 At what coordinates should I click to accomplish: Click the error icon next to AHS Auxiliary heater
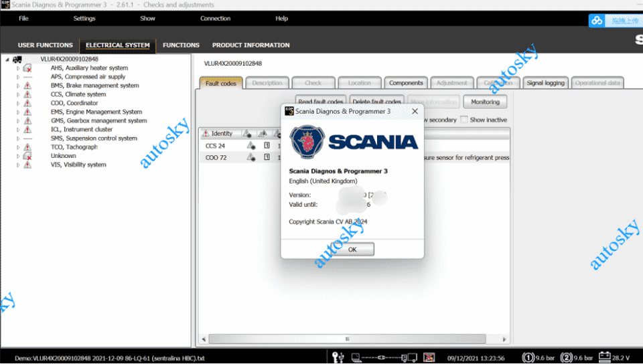[x=27, y=68]
